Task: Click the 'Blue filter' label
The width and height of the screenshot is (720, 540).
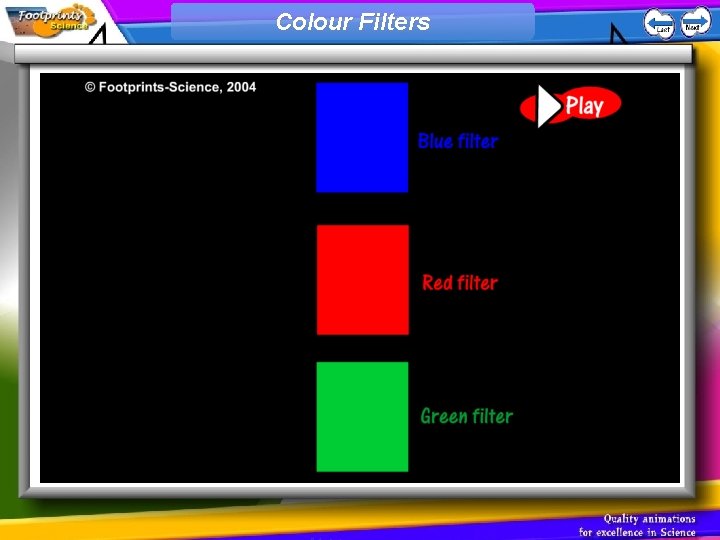Action: point(458,141)
